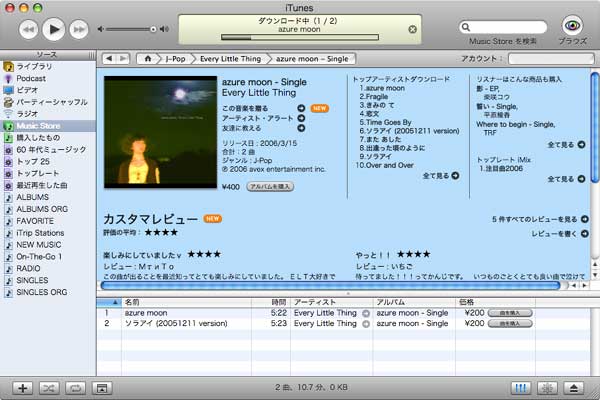Click the アーティスト・アラート arrow
600x400 pixels.
tap(301, 118)
